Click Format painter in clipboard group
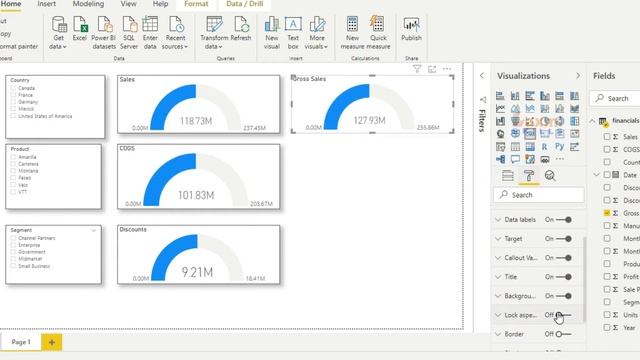The image size is (640, 360). point(19,47)
